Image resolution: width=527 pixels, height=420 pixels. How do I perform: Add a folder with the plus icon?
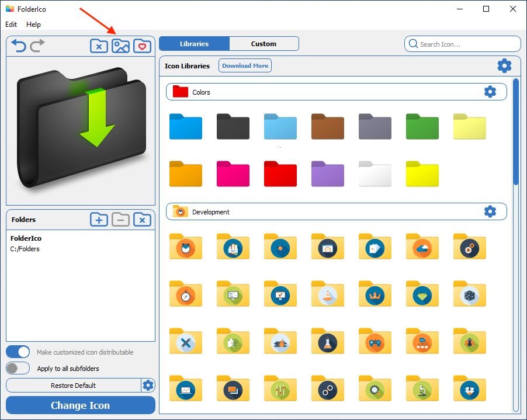point(99,220)
